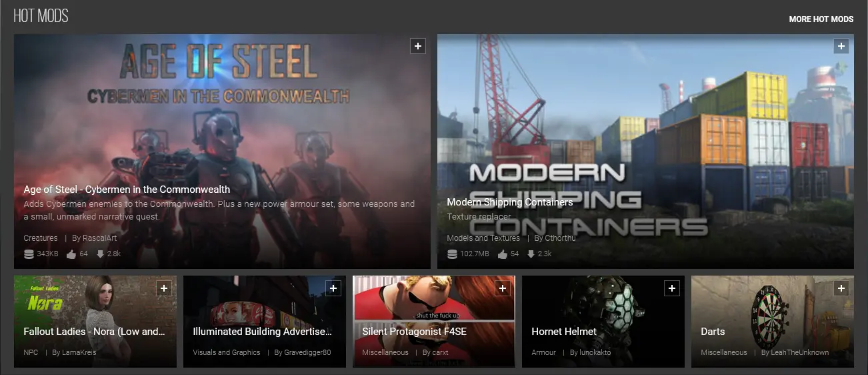Click the HOT MODS section heading
Viewport: 868px width, 375px height.
click(41, 16)
